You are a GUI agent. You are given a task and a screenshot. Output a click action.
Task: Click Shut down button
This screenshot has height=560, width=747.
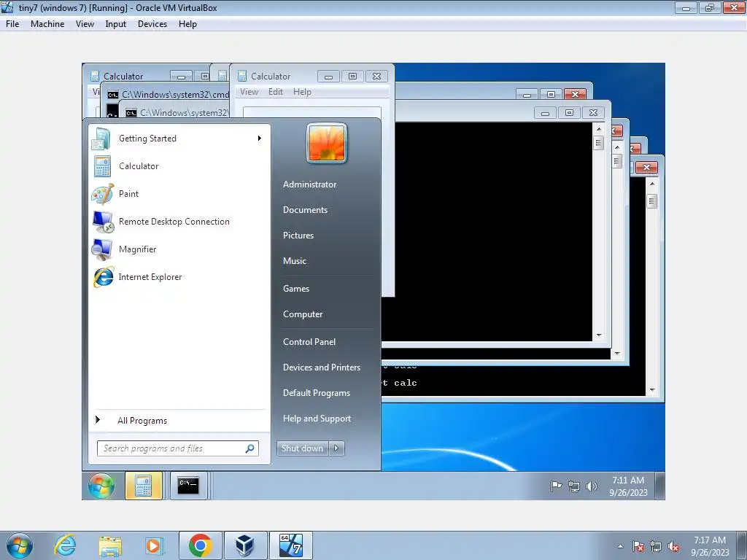(x=303, y=448)
